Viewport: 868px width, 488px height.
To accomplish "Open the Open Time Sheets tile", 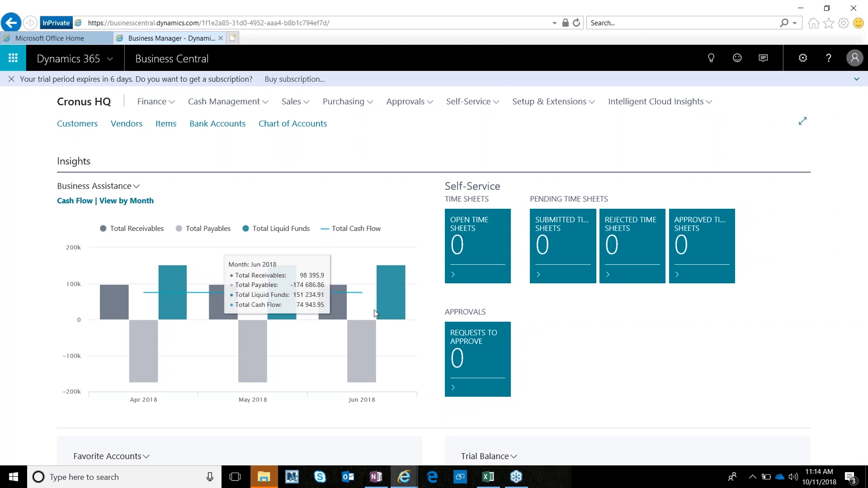I will click(478, 246).
